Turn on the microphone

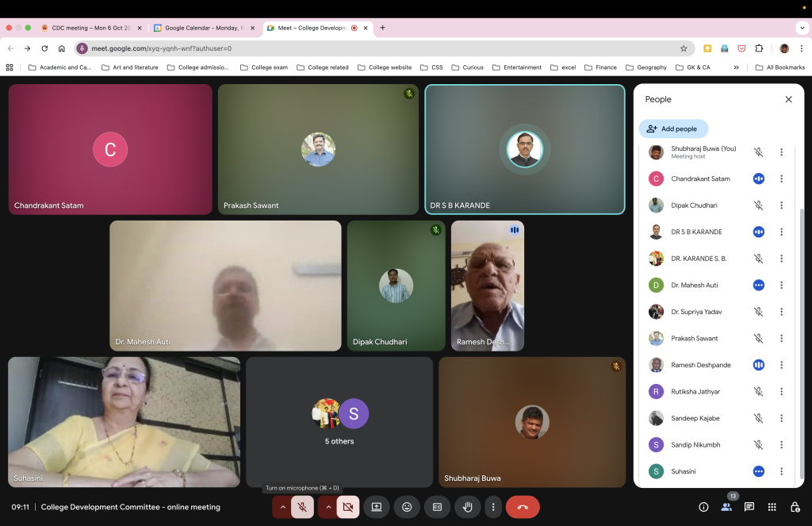302,507
